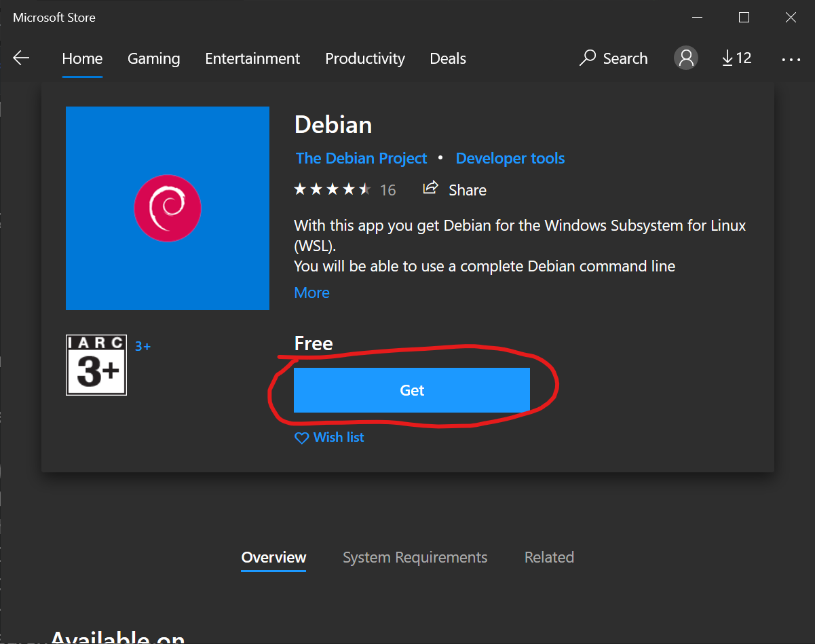This screenshot has height=644, width=815.
Task: Open the Home tab
Action: [82, 58]
